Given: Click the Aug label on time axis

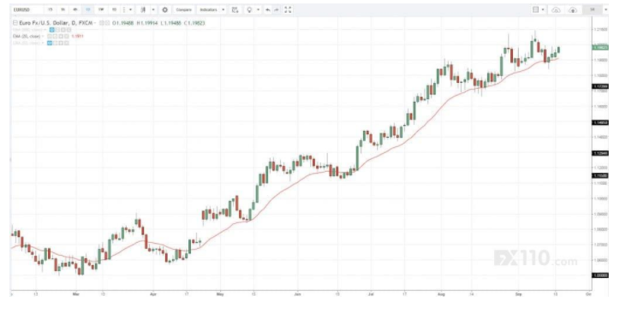Looking at the screenshot, I should click(442, 294).
